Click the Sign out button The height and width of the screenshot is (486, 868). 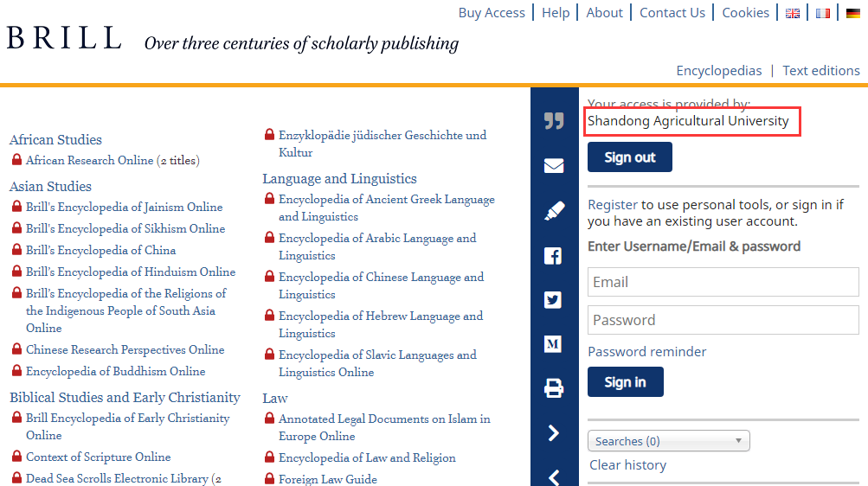point(630,157)
